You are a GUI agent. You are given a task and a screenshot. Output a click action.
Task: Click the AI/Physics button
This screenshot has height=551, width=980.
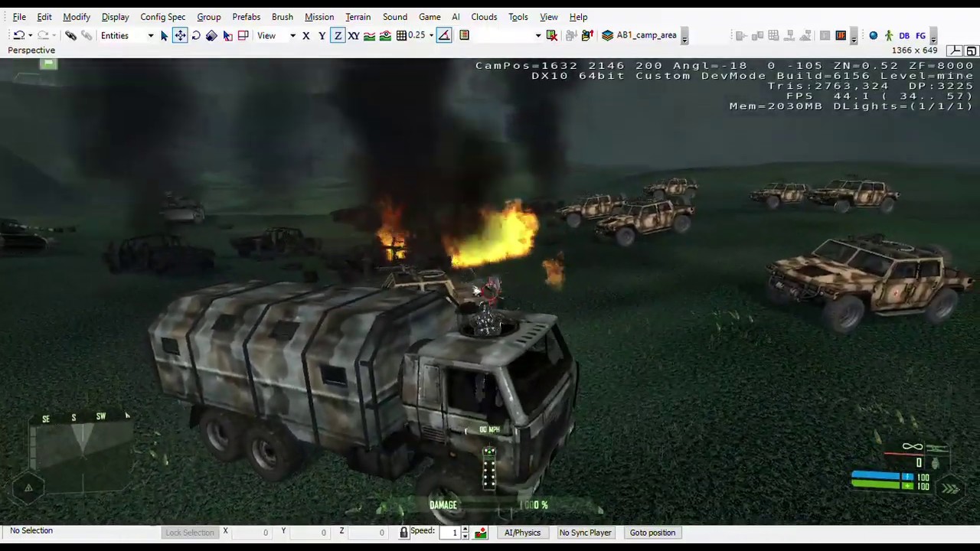[522, 533]
